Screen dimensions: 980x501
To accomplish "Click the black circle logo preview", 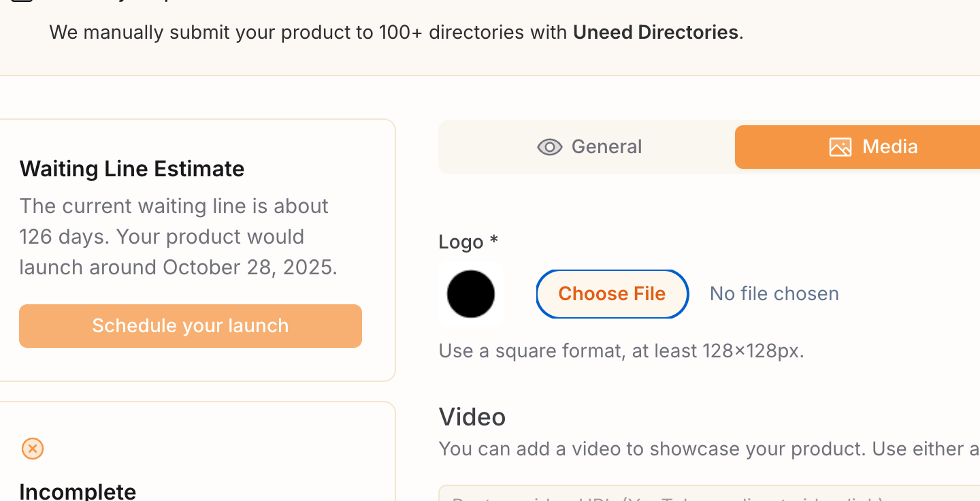I will [x=470, y=293].
